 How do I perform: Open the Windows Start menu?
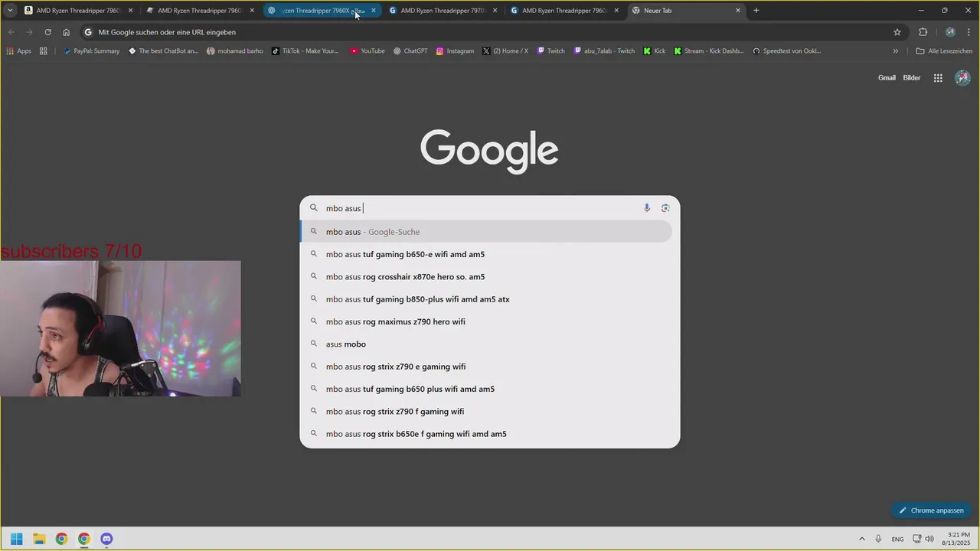(x=17, y=539)
